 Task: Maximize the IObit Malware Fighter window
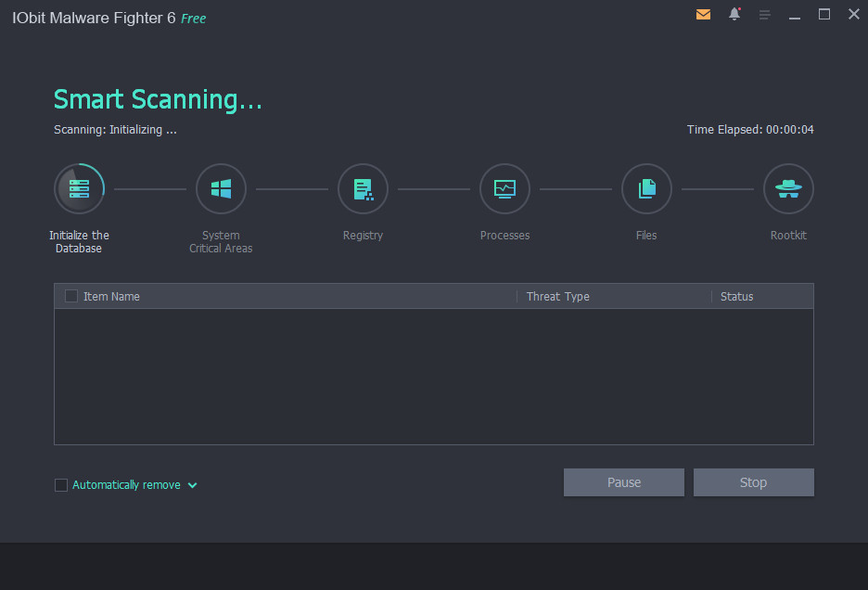point(824,15)
